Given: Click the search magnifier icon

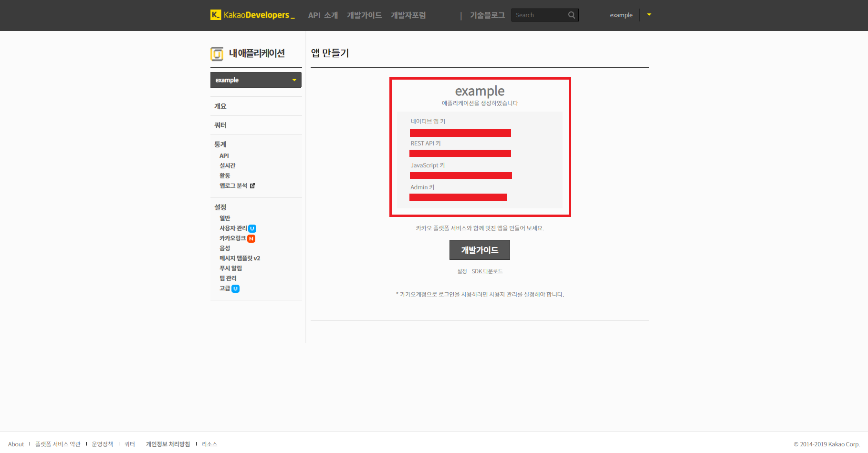Looking at the screenshot, I should [572, 15].
